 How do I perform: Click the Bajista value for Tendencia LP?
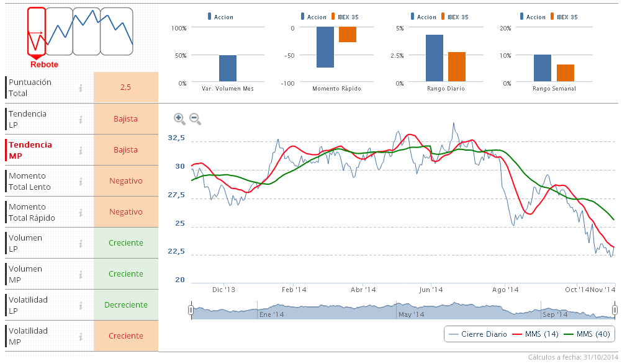(125, 119)
